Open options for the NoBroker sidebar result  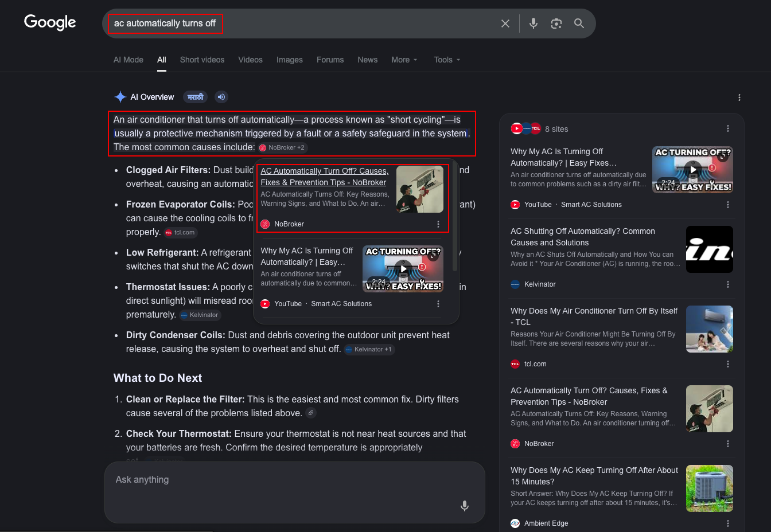point(728,444)
